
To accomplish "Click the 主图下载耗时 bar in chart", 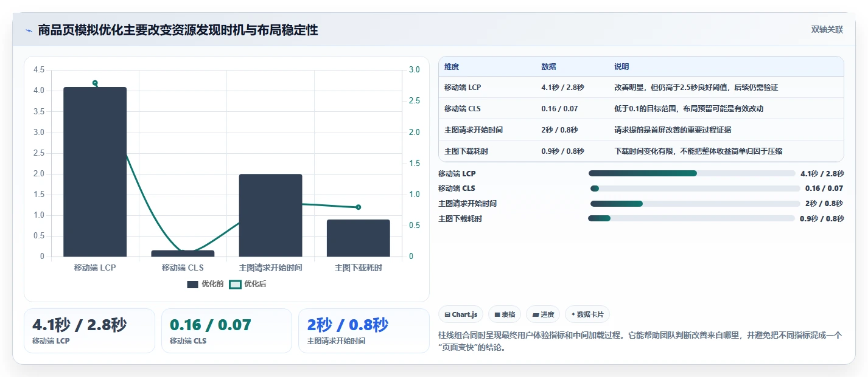I will click(x=358, y=238).
